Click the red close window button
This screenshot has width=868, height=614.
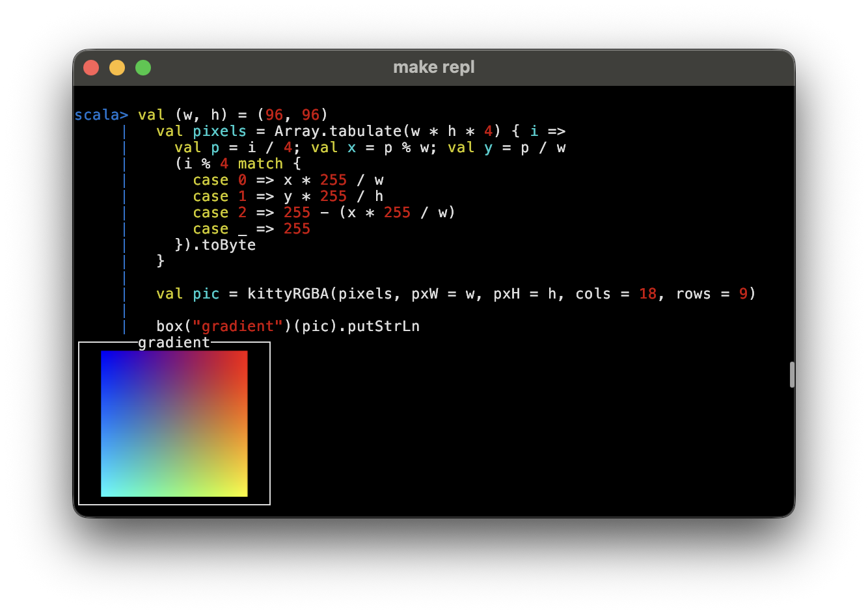pyautogui.click(x=91, y=68)
